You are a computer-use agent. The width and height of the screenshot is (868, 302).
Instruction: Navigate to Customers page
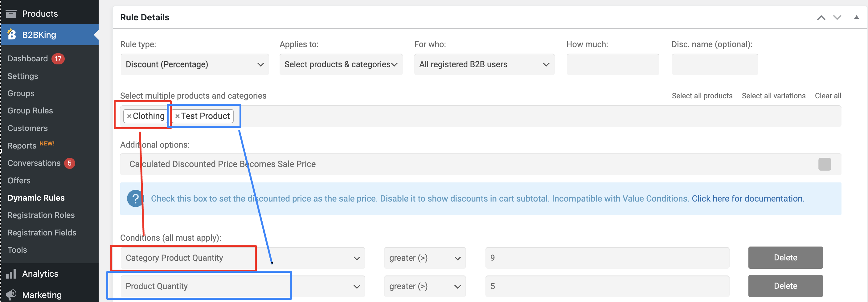coord(28,129)
